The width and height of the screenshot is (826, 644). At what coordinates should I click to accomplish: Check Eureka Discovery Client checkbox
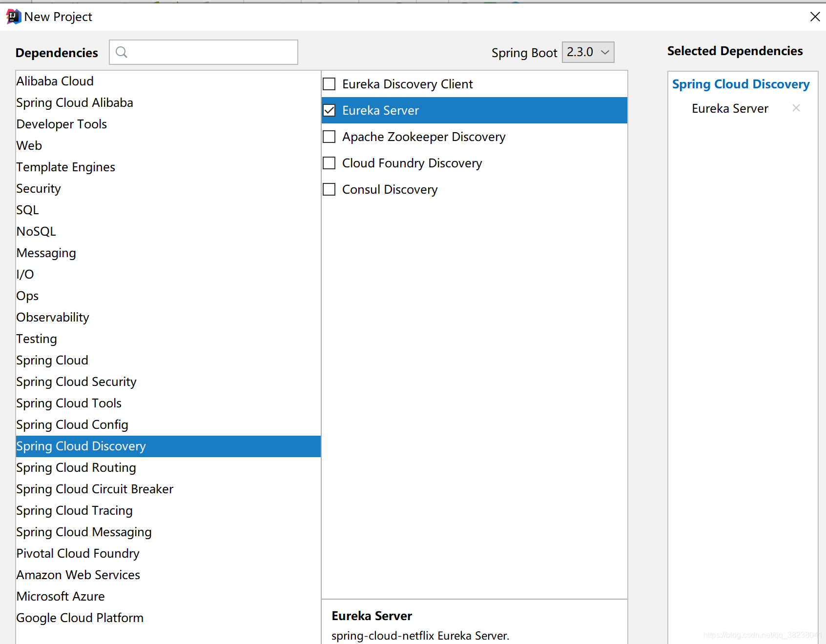point(330,84)
